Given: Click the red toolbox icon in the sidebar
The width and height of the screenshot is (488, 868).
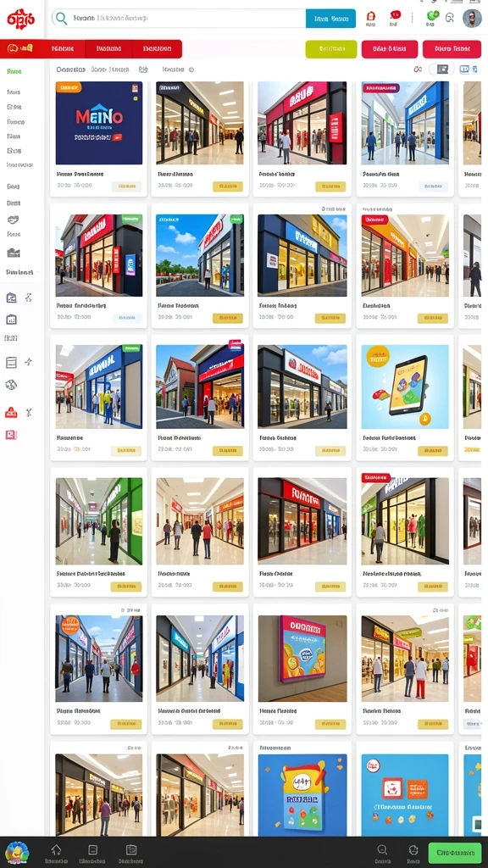Looking at the screenshot, I should (12, 413).
